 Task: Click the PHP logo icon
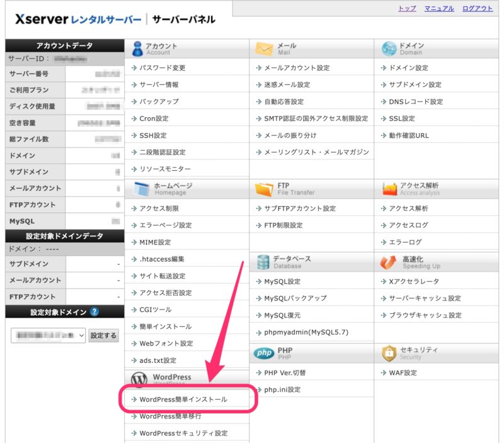[264, 354]
